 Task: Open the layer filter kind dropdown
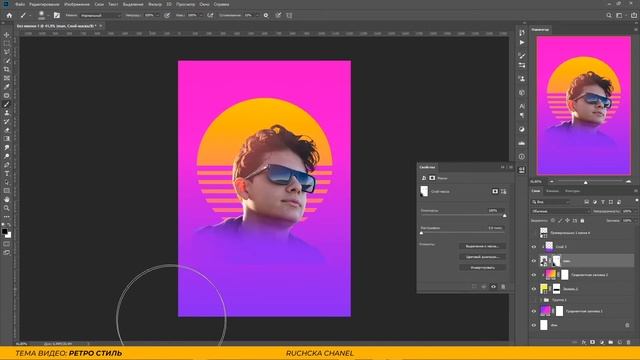551,202
